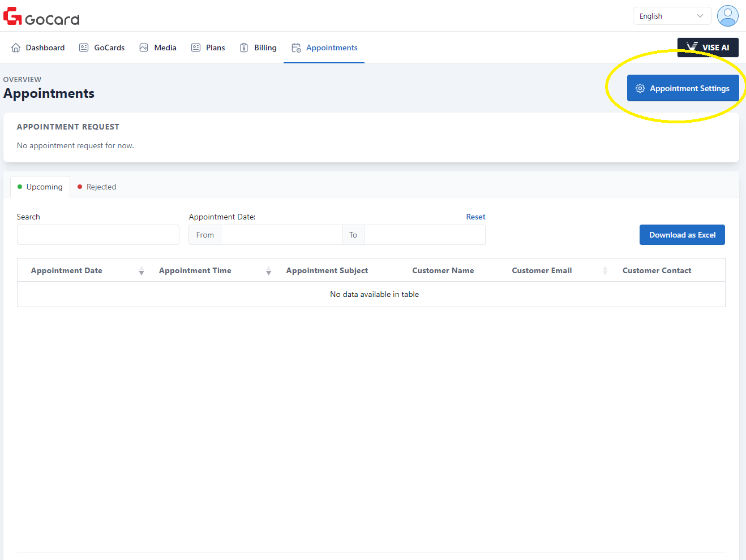Sort by Appointment Time column
This screenshot has width=746, height=560.
(x=268, y=271)
